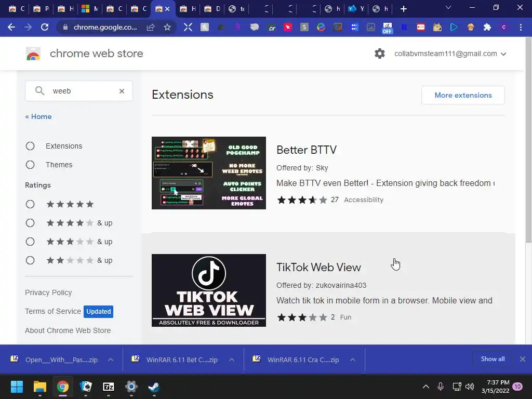532x399 pixels.
Task: Open the gray 'S' extension icon
Action: click(x=304, y=27)
